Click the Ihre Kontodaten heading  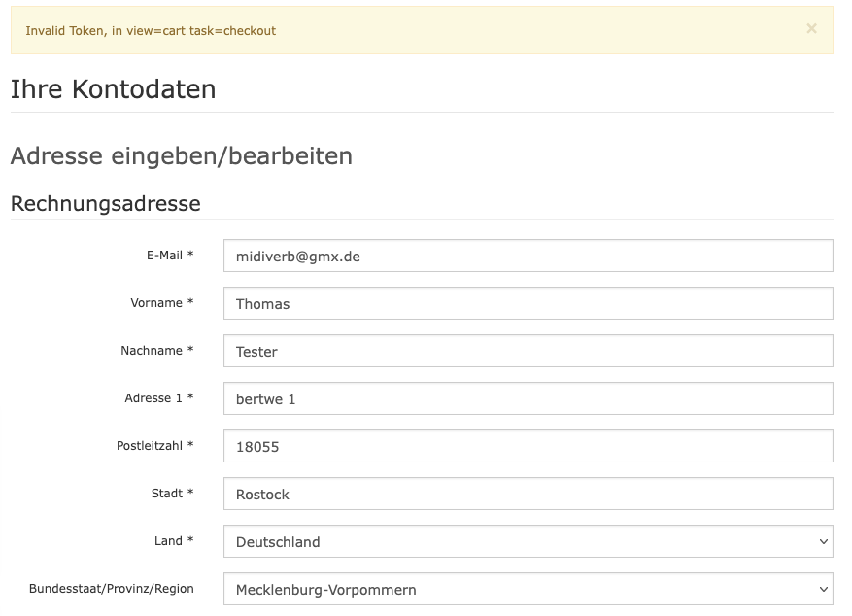113,89
